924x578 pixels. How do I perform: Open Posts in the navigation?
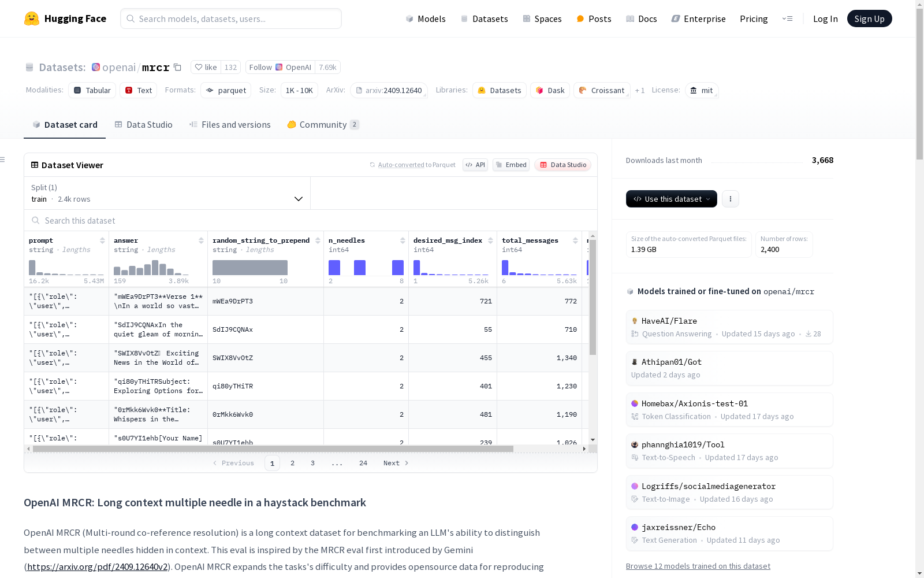click(x=594, y=18)
